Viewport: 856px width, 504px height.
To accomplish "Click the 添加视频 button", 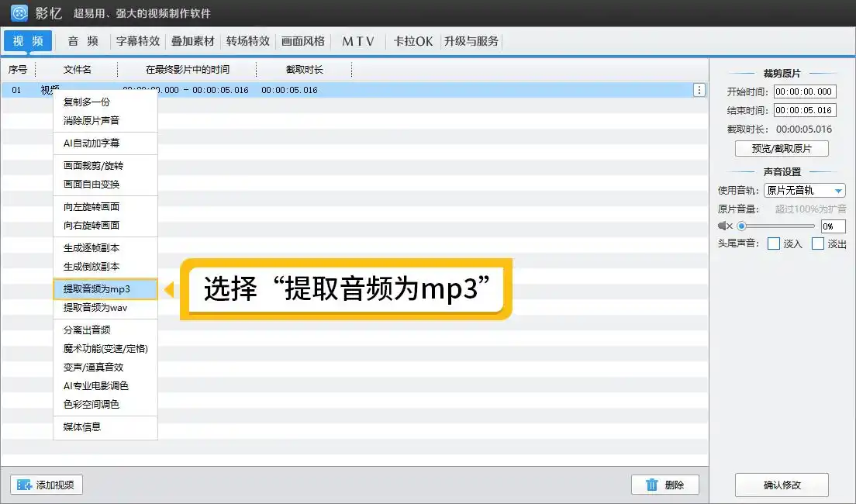I will 47,485.
